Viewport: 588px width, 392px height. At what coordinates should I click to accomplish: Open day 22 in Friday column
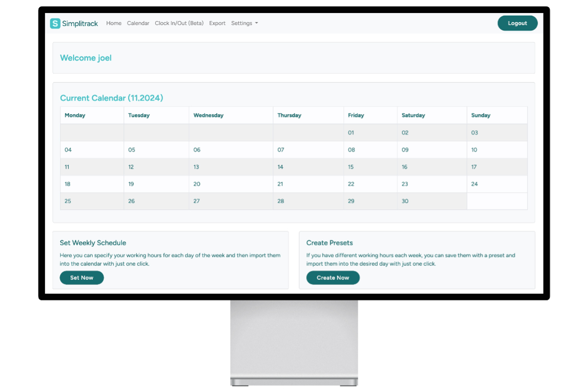click(351, 184)
